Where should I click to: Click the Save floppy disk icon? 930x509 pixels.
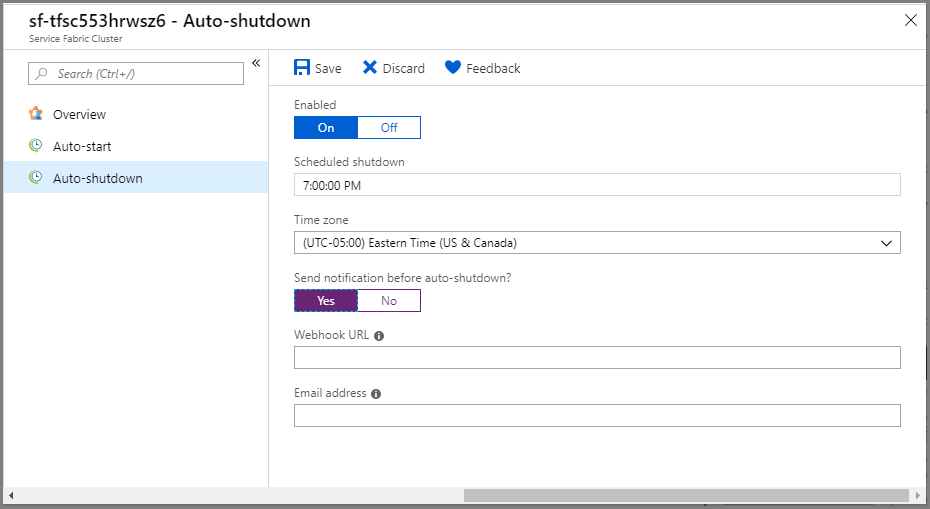coord(302,68)
